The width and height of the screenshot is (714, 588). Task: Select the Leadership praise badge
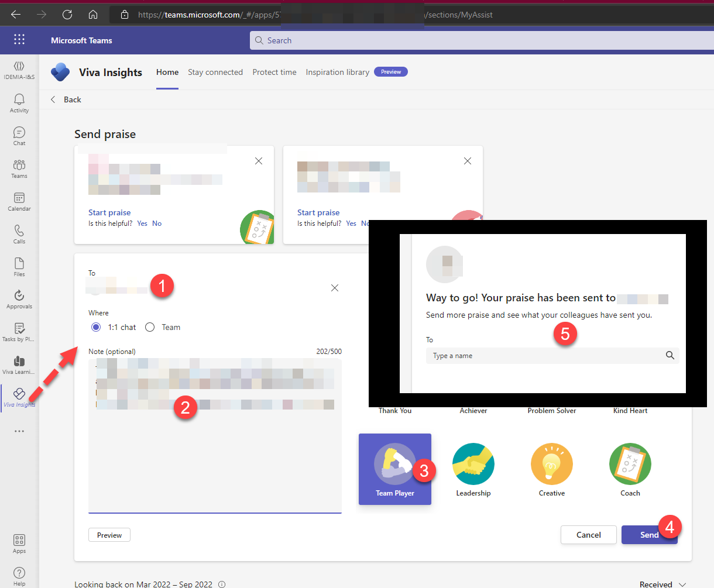(x=473, y=469)
